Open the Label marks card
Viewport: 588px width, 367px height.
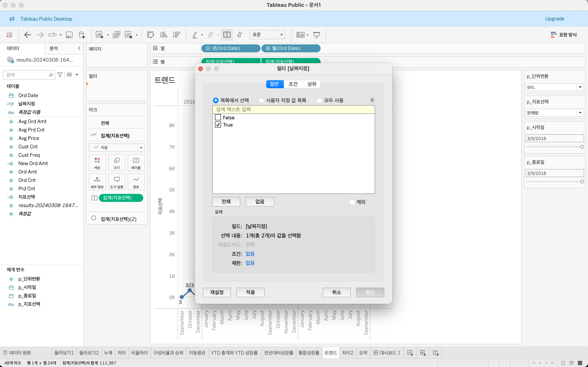(136, 163)
